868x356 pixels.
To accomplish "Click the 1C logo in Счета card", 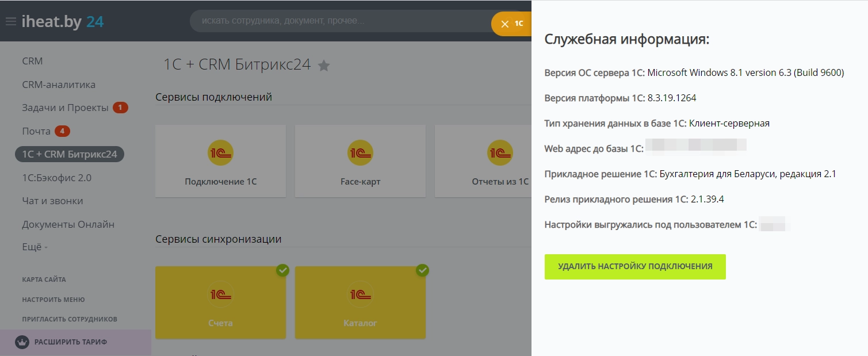I will click(x=220, y=294).
